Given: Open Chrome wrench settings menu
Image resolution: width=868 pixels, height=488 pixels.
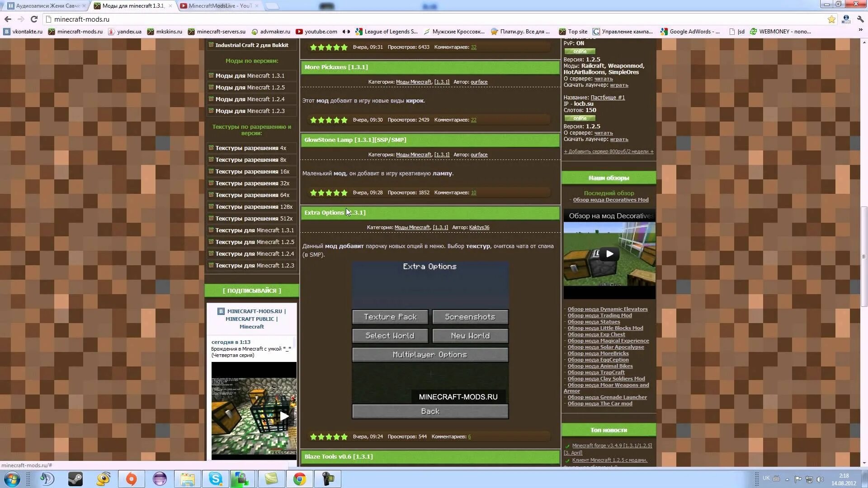Looking at the screenshot, I should (860, 19).
